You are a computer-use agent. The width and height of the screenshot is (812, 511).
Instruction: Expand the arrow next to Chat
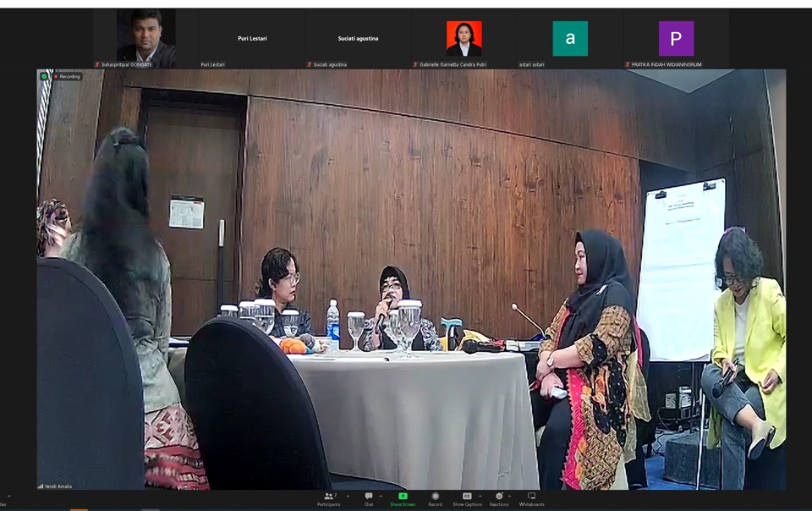pos(381,497)
